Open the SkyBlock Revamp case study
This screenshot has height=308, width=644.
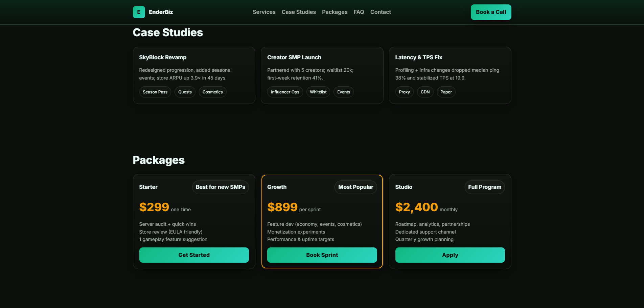coord(163,58)
